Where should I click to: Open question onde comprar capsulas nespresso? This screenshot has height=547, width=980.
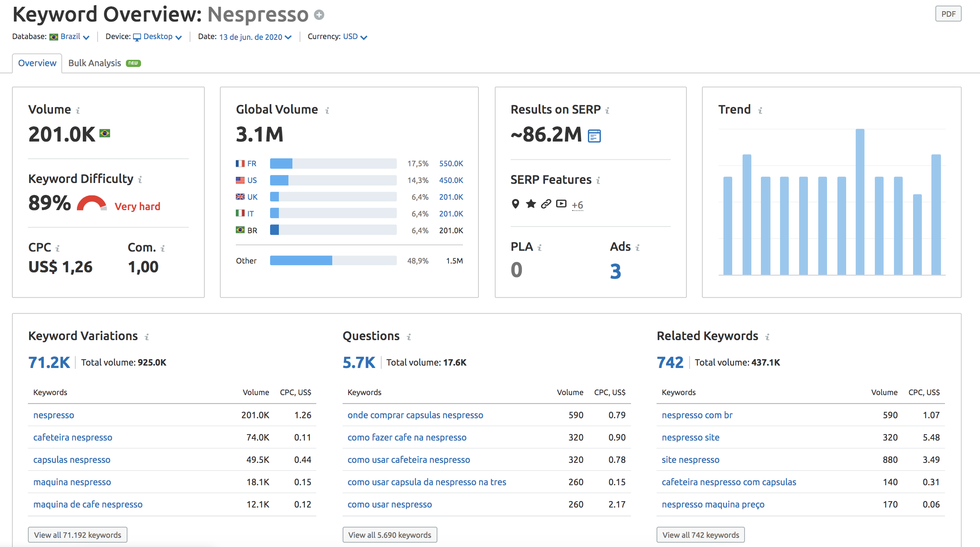coord(415,415)
